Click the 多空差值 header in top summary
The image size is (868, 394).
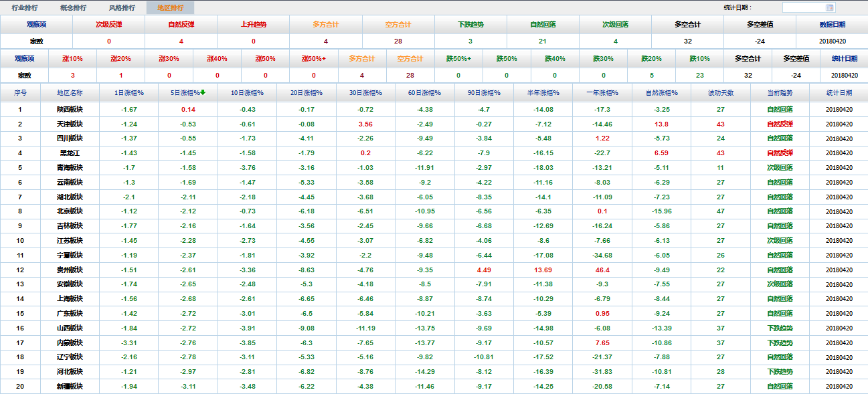pyautogui.click(x=760, y=25)
